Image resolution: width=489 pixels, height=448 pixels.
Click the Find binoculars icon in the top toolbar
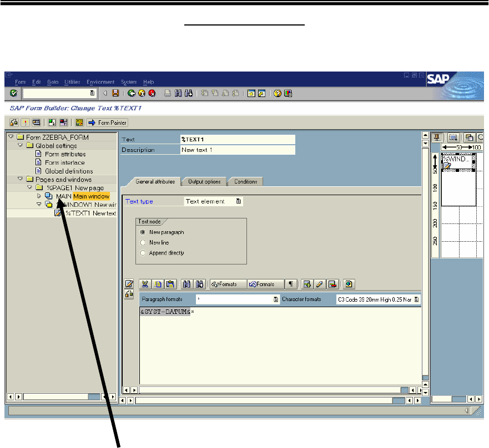tap(178, 93)
